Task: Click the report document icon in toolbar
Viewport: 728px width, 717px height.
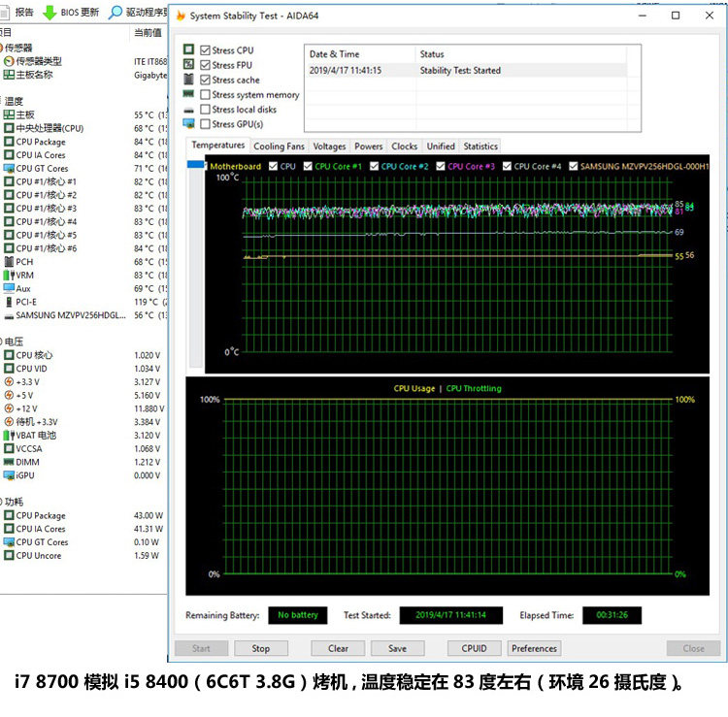Action: point(4,13)
